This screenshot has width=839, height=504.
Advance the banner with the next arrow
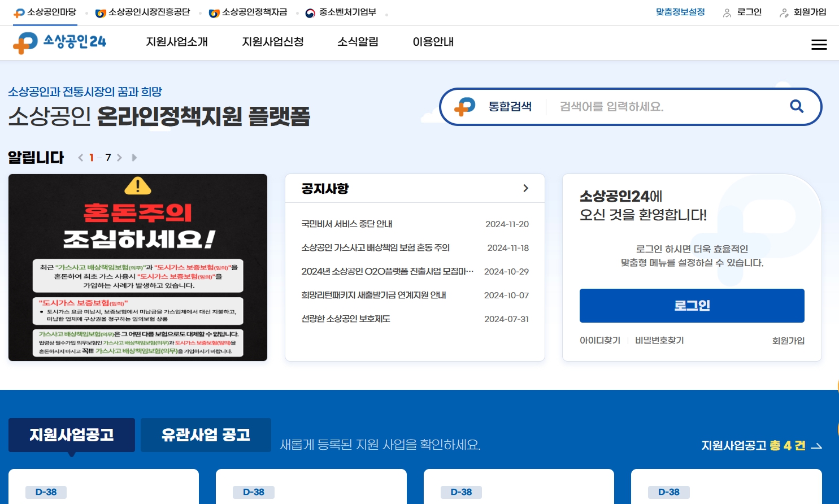coord(120,158)
